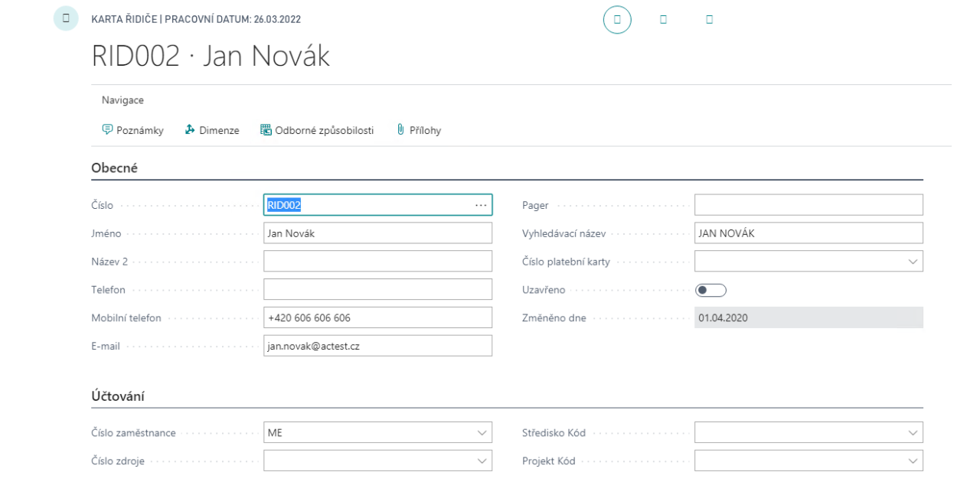Collapse the Účtování section heading
The width and height of the screenshot is (980, 498).
pyautogui.click(x=118, y=396)
